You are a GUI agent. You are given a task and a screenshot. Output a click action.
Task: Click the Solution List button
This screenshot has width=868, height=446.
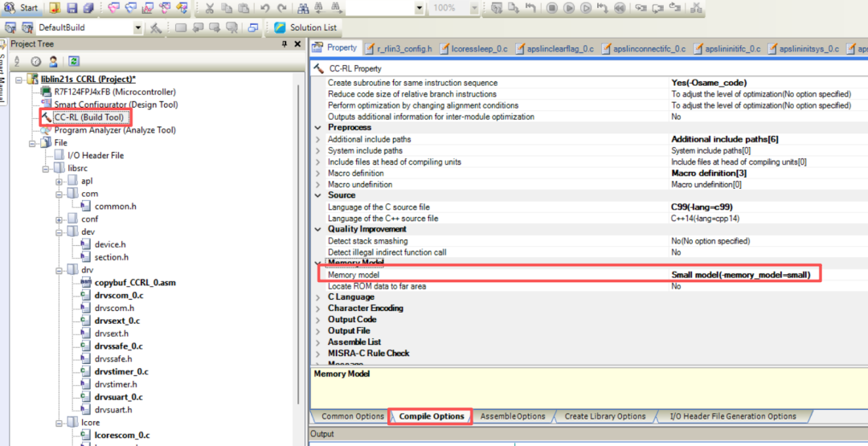point(306,27)
